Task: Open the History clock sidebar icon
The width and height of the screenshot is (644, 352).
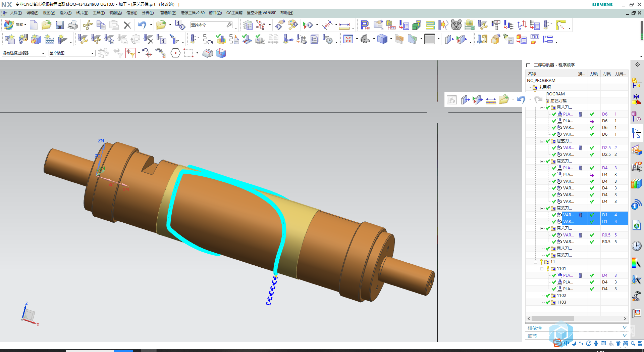Action: coord(636,246)
